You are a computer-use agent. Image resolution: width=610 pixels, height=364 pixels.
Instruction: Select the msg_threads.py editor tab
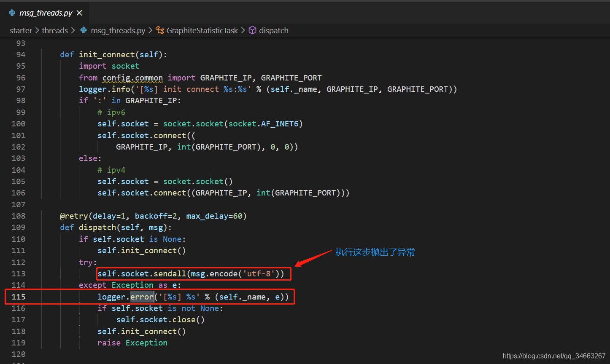(x=45, y=13)
